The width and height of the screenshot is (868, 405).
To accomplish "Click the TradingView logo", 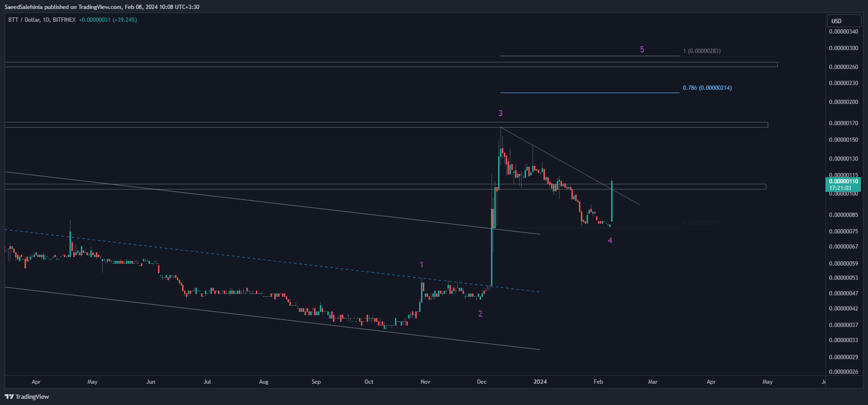I will click(27, 396).
